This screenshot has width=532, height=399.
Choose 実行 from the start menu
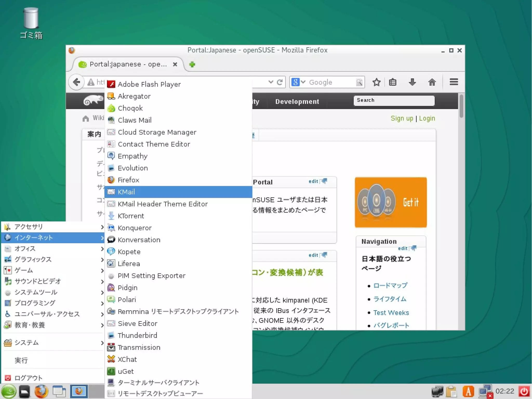click(53, 360)
